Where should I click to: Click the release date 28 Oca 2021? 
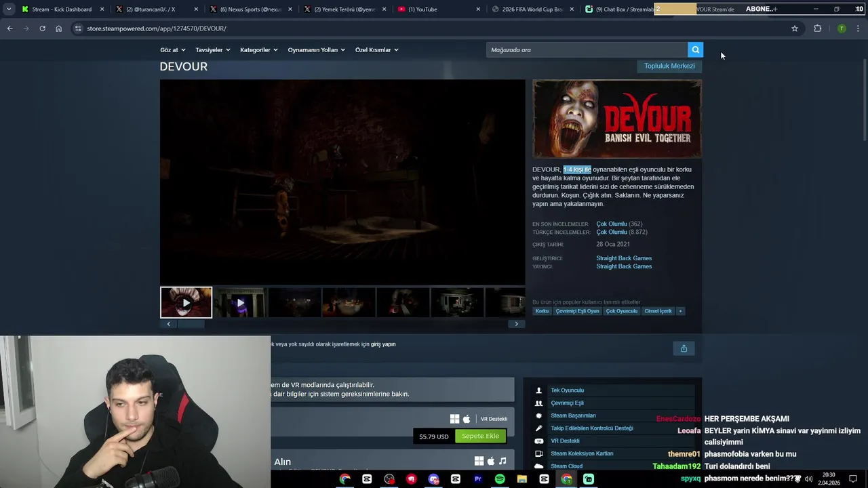click(613, 244)
